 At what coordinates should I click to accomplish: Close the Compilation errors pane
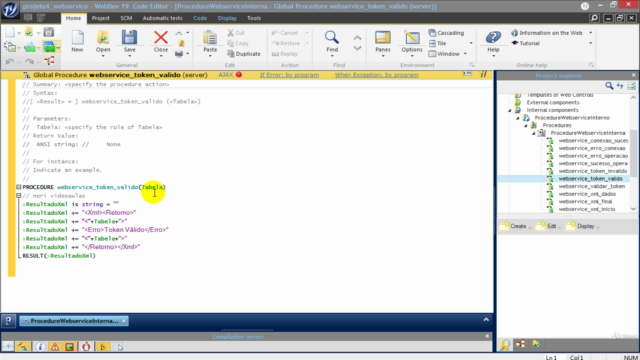pos(487,336)
